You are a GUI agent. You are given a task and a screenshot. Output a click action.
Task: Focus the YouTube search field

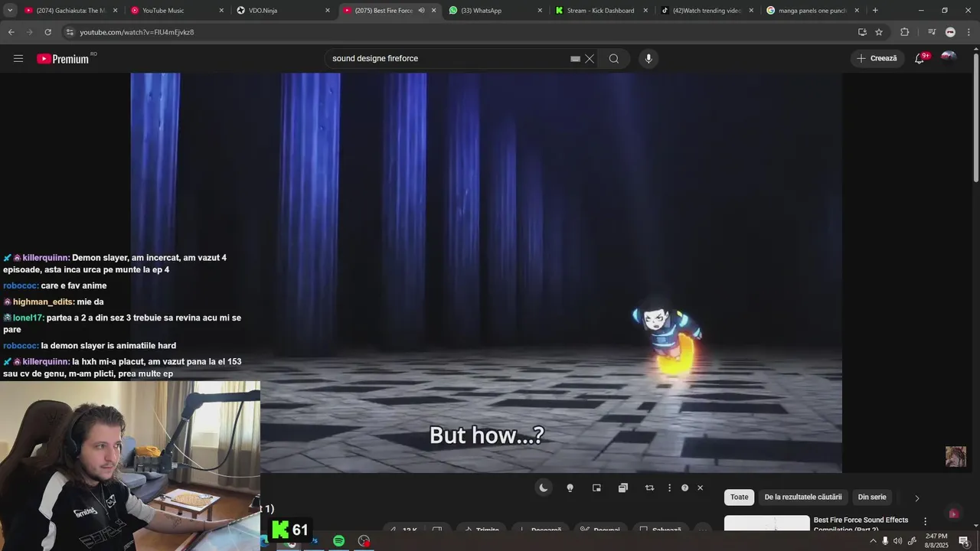pos(448,58)
